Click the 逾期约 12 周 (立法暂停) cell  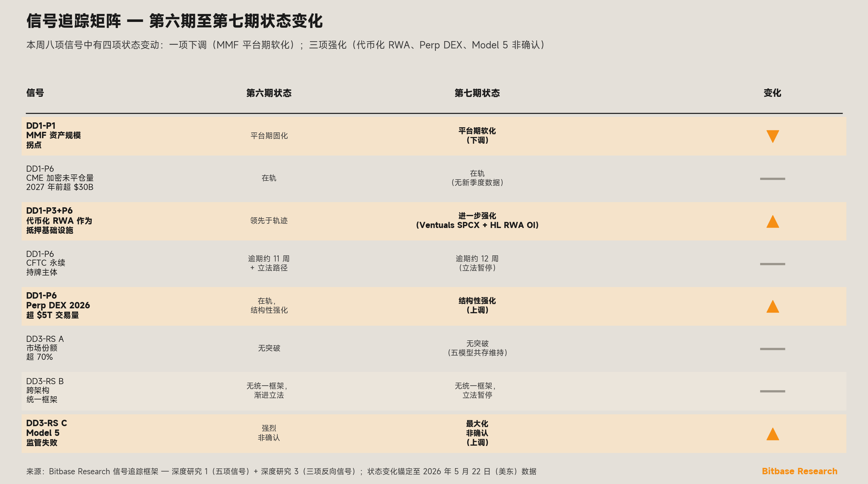[477, 263]
